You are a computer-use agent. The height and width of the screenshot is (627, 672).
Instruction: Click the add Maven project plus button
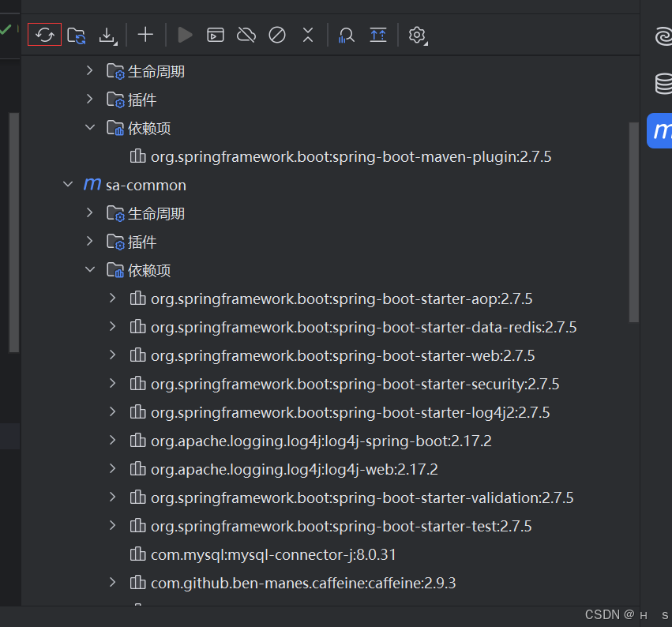point(145,35)
